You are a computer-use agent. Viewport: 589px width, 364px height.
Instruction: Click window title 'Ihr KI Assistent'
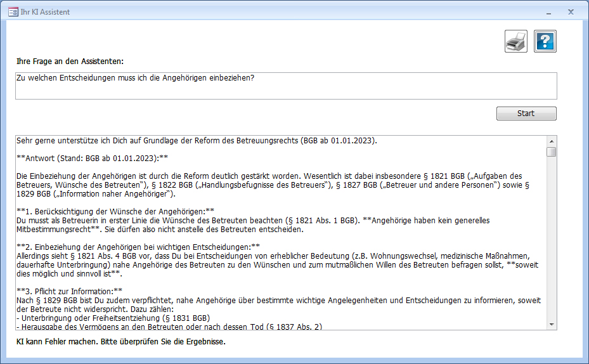[x=45, y=12]
